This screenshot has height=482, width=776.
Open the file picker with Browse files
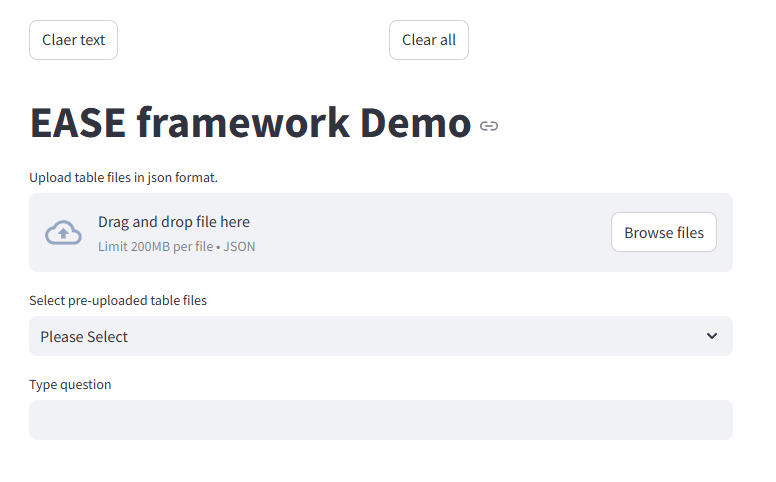tap(663, 232)
